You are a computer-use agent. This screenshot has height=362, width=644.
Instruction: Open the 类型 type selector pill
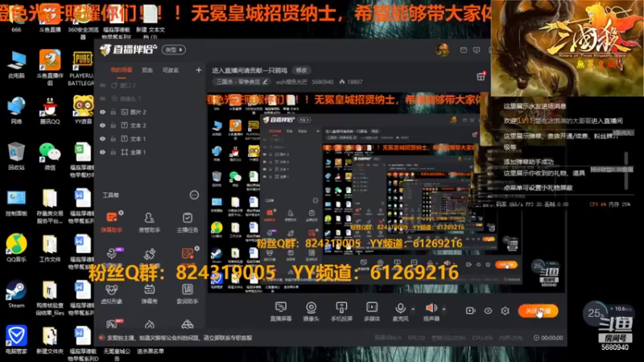(174, 50)
